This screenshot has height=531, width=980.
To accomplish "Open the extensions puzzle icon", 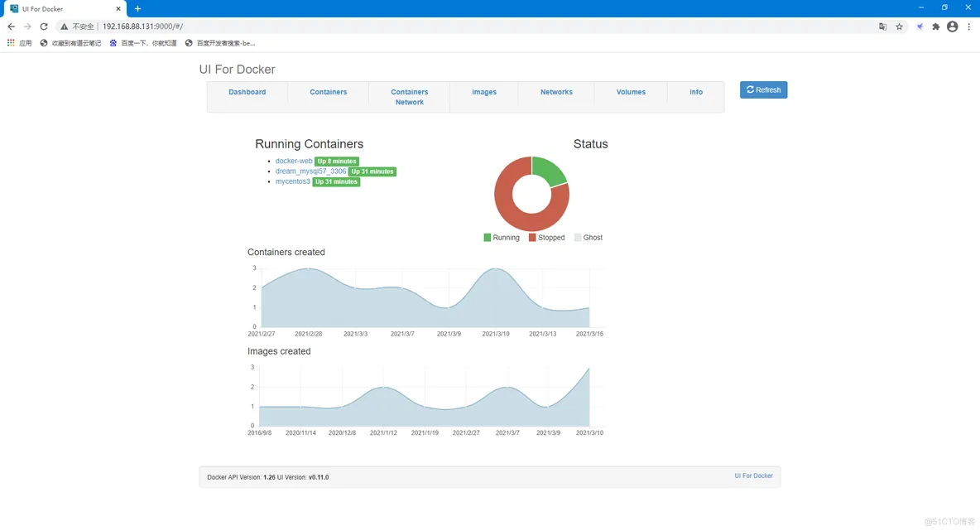I will point(935,27).
